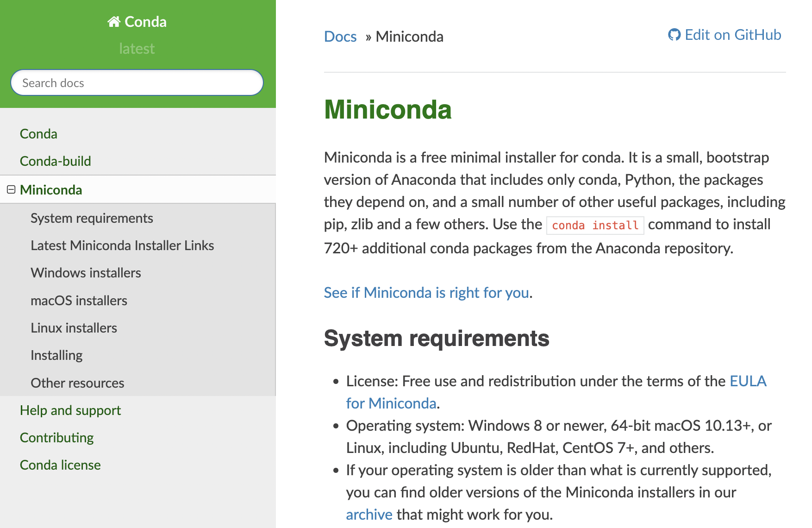Open the archive link
The image size is (812, 528).
[369, 515]
